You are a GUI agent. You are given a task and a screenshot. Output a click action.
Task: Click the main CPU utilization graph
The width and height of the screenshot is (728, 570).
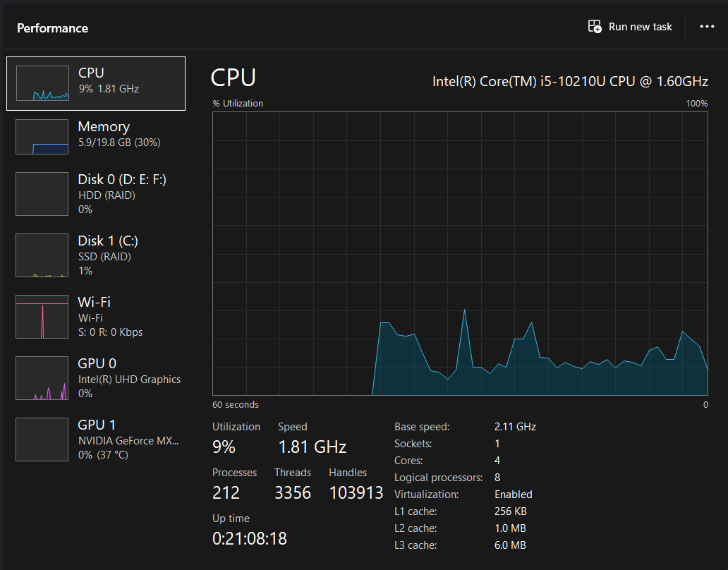pos(460,253)
